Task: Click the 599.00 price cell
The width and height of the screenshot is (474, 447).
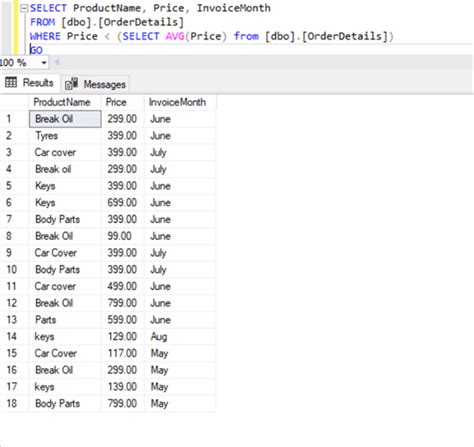Action: pyautogui.click(x=123, y=320)
